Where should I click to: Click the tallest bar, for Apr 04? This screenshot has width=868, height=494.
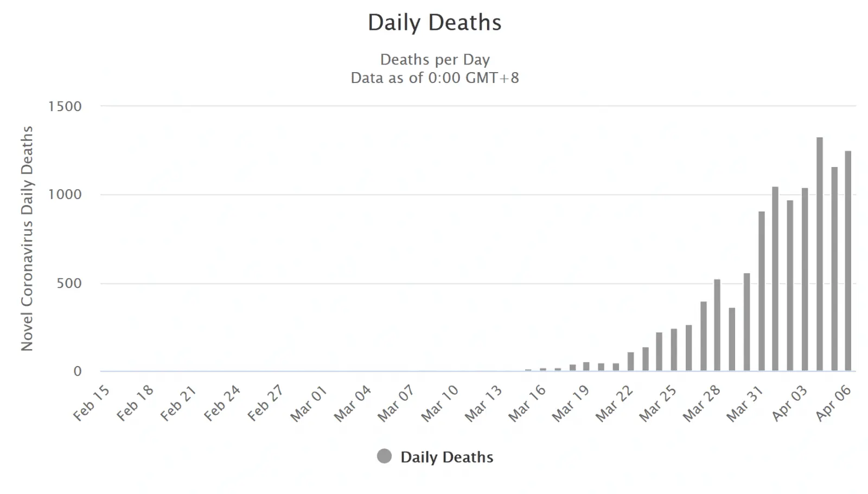coord(819,254)
